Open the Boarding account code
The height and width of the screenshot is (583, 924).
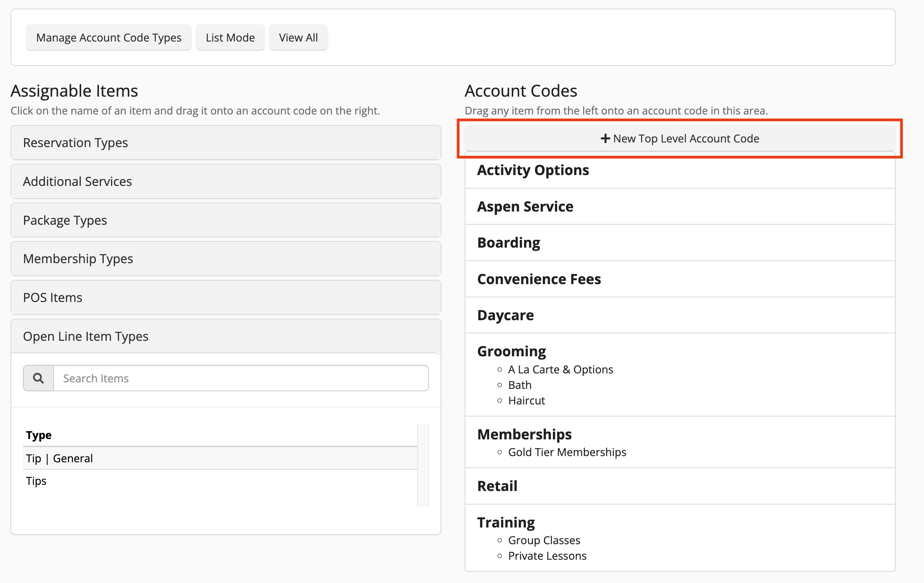pyautogui.click(x=509, y=243)
